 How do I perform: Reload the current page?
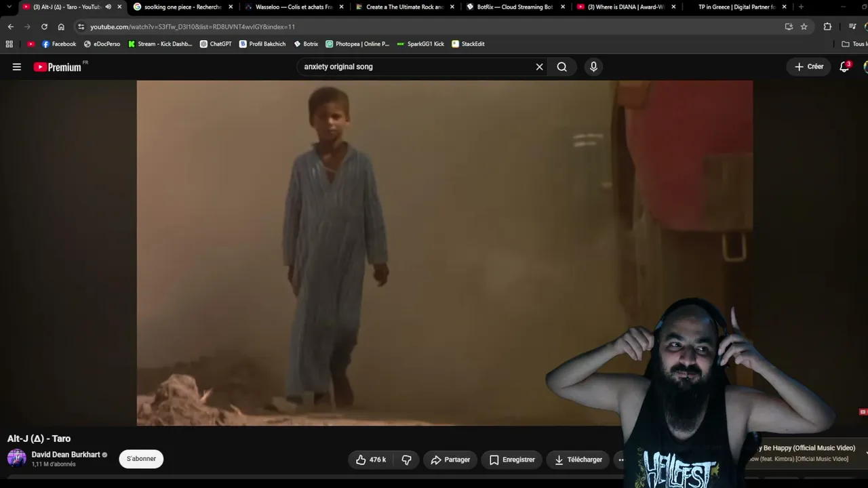click(x=44, y=26)
